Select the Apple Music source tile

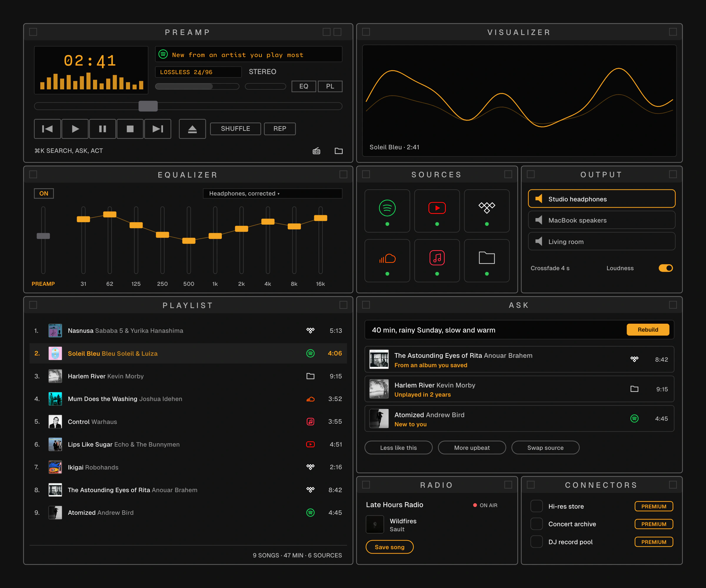pos(437,261)
